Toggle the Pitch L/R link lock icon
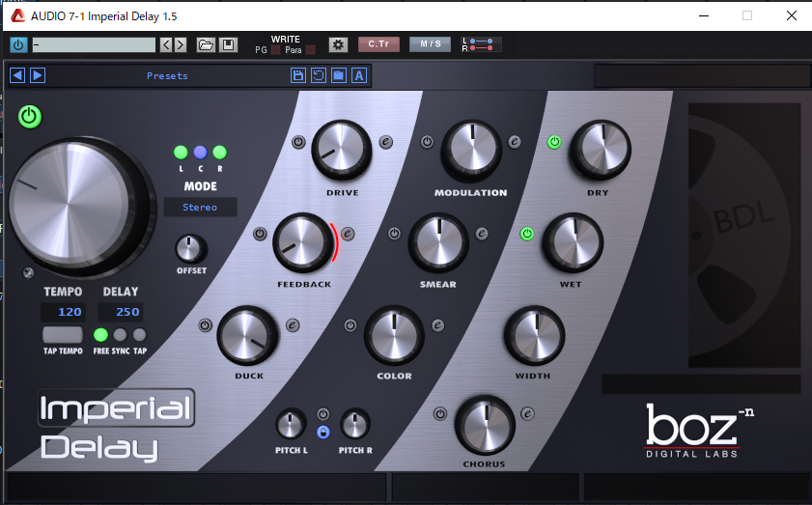The image size is (812, 505). (x=323, y=432)
